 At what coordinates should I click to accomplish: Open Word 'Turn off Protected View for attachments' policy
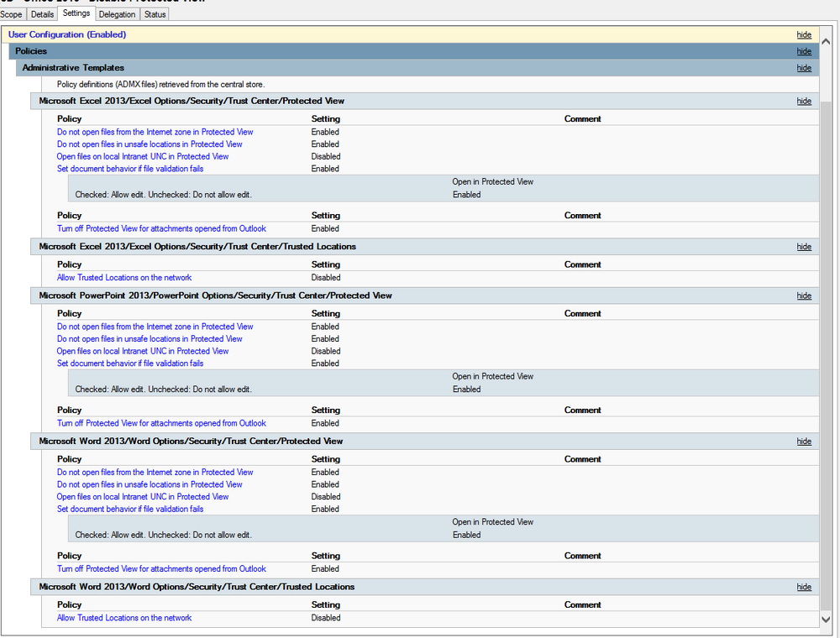pyautogui.click(x=161, y=569)
